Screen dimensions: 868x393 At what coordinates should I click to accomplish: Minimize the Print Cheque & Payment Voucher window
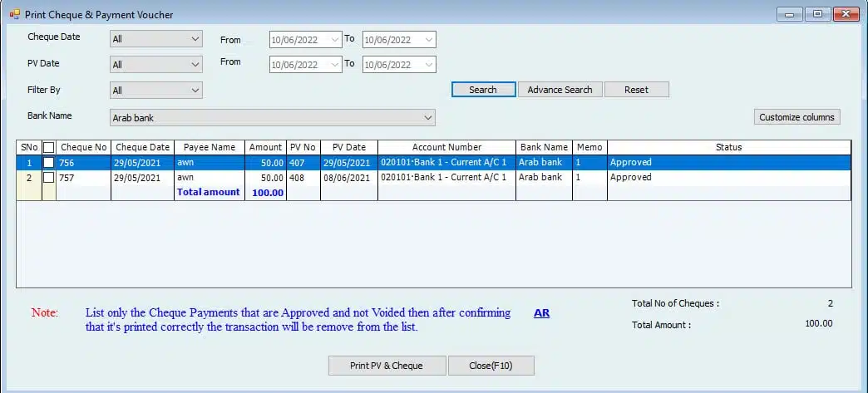[x=789, y=14]
